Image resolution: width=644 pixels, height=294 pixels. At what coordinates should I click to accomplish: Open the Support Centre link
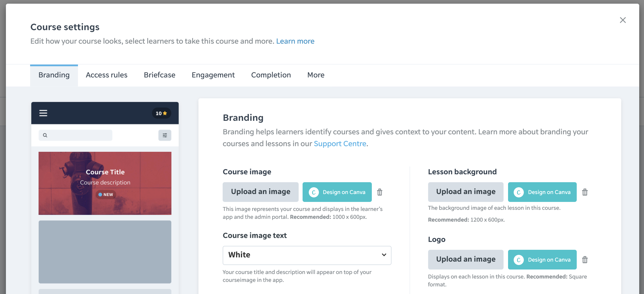tap(340, 144)
